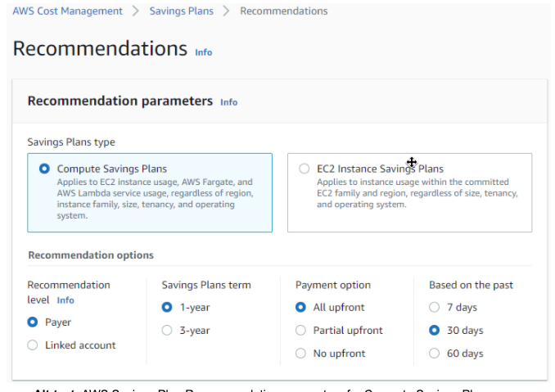The image size is (555, 392).
Task: Click the Based on the past label
Action: pos(472,285)
